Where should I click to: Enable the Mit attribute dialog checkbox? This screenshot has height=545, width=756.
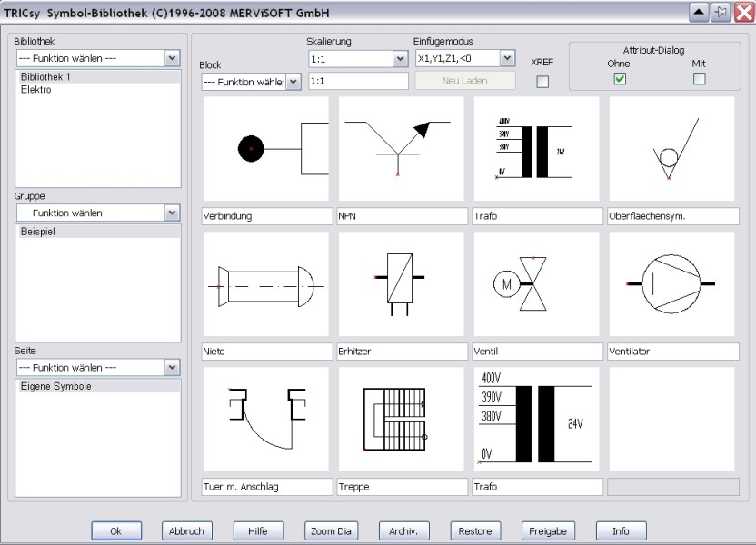699,78
